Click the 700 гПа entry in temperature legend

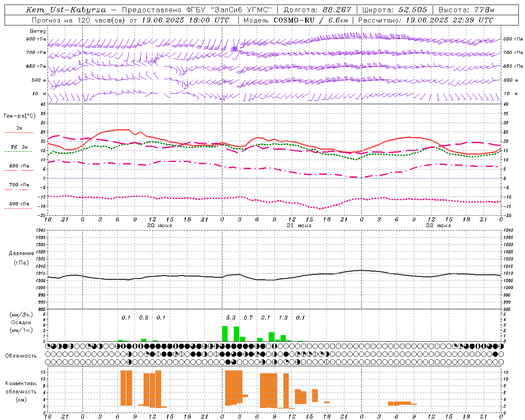[19, 185]
